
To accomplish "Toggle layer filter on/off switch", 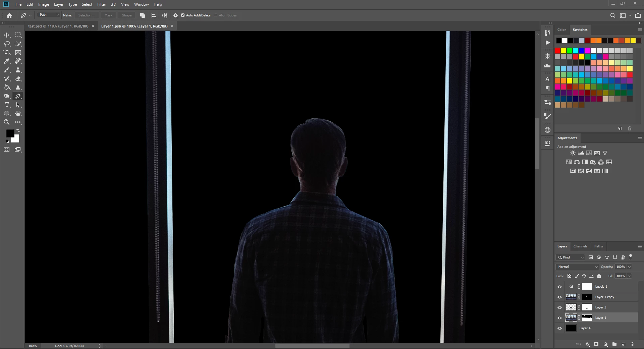I will click(x=631, y=257).
